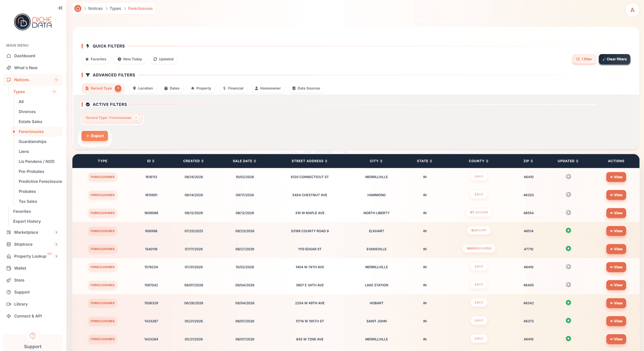The width and height of the screenshot is (644, 351).
Task: Click the Export button
Action: (95, 136)
